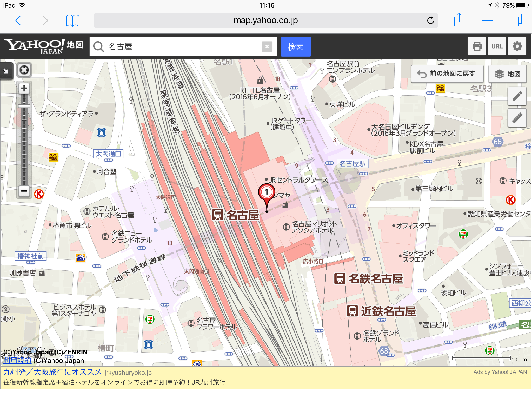Open map settings gear icon
The height and width of the screenshot is (399, 532).
point(517,46)
